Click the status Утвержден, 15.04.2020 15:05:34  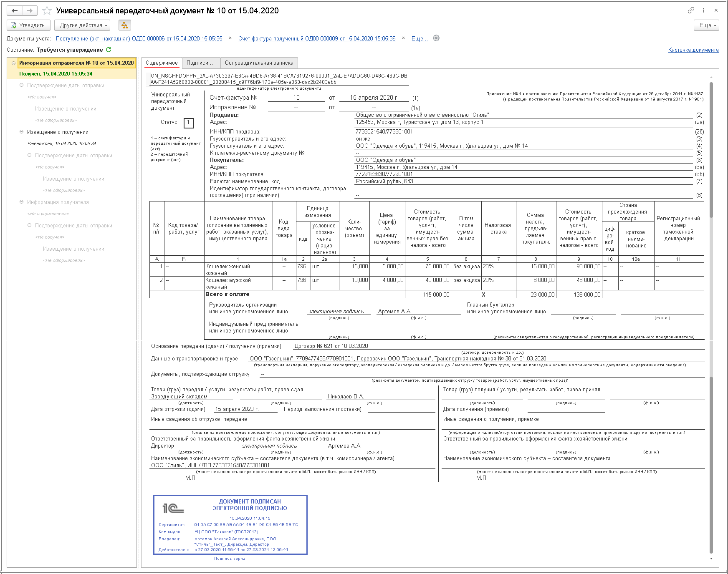62,143
